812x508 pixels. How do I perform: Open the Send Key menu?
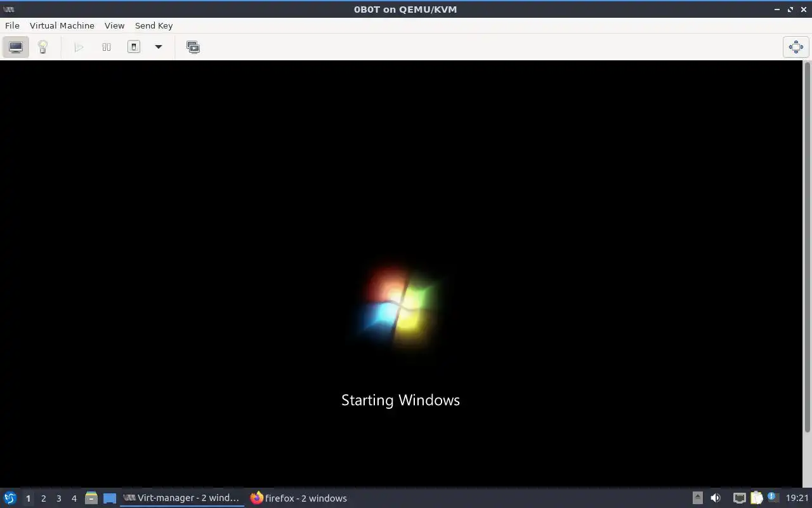(154, 25)
